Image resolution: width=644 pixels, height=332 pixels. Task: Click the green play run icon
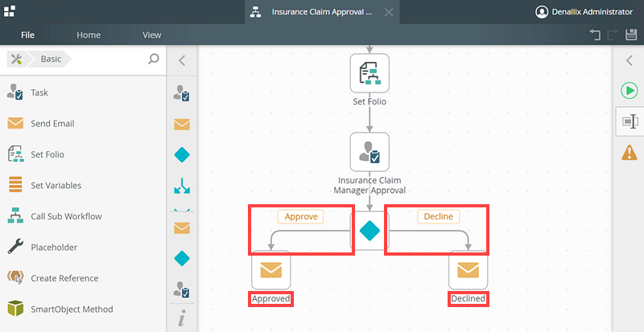[x=629, y=90]
